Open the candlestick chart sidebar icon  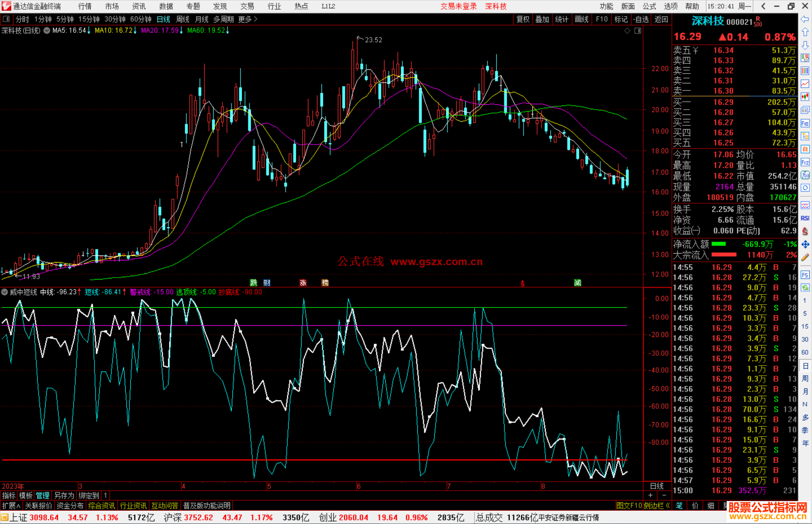point(805,97)
